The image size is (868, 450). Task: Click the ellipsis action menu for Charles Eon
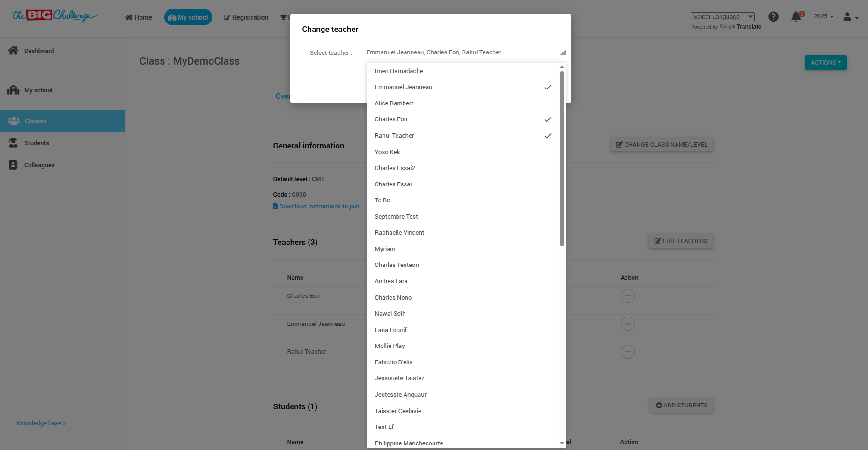[627, 295]
